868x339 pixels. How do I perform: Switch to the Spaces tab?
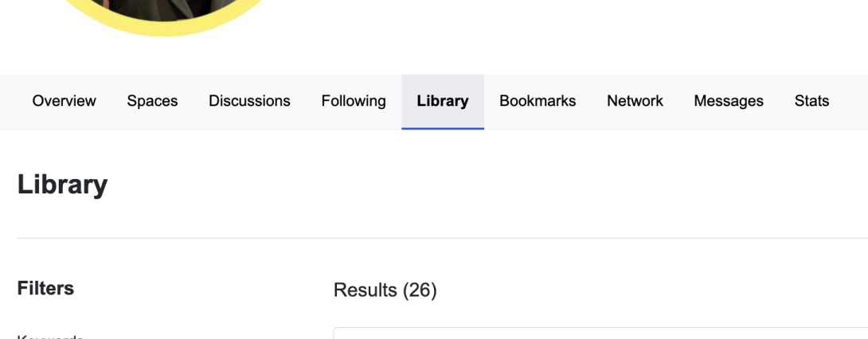click(x=152, y=101)
